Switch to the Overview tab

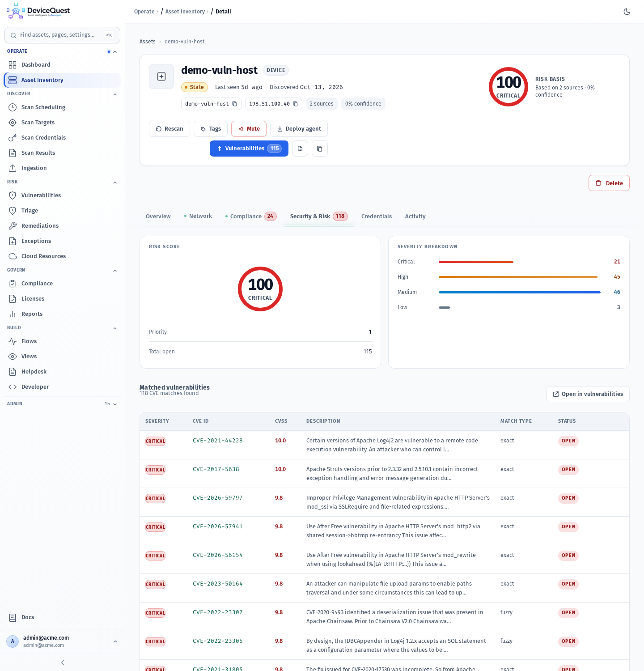coord(158,217)
